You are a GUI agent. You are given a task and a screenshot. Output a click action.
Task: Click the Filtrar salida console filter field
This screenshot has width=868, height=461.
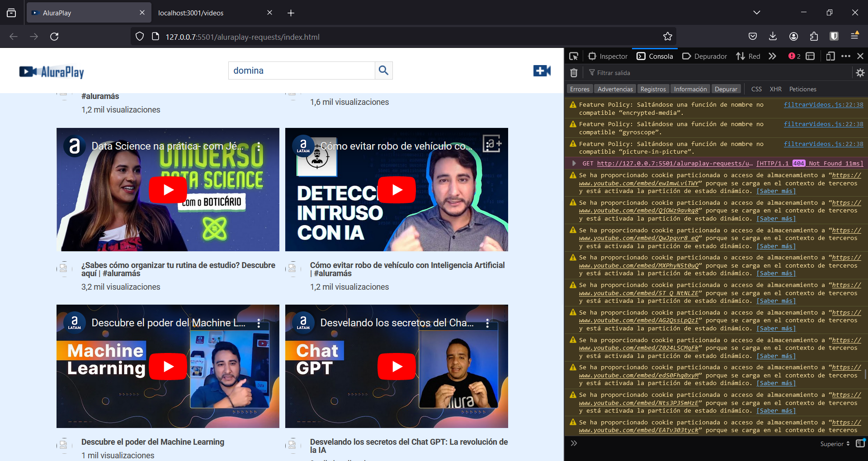coord(719,73)
